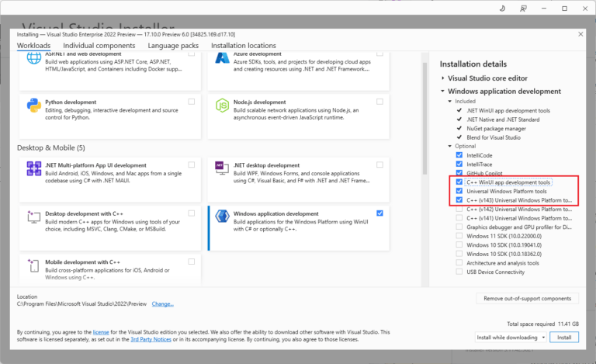Check USB Device Connectivity option
The height and width of the screenshot is (364, 596).
click(x=459, y=272)
